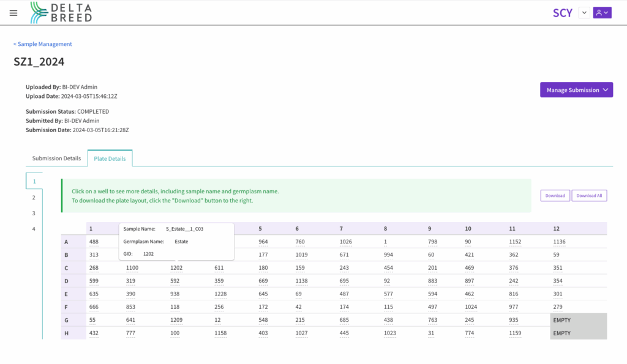The width and height of the screenshot is (627, 364).
Task: Select plate 1 in side list
Action: click(x=34, y=182)
